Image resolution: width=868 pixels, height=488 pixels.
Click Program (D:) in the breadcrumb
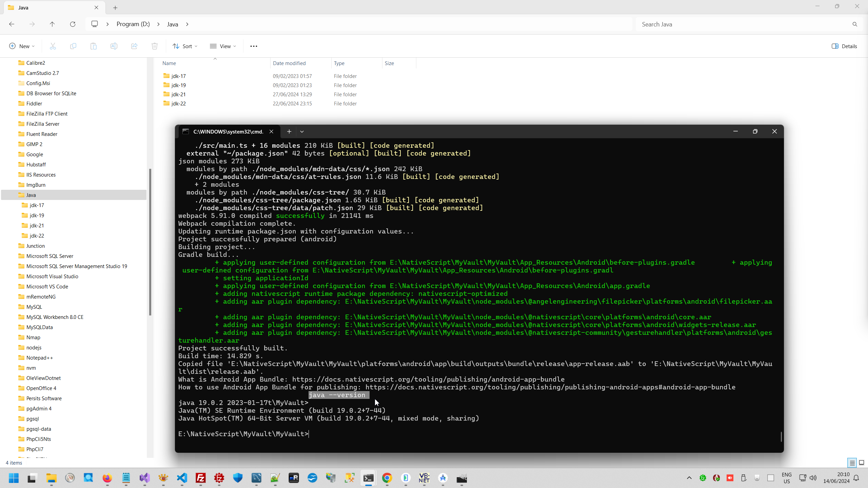[133, 24]
